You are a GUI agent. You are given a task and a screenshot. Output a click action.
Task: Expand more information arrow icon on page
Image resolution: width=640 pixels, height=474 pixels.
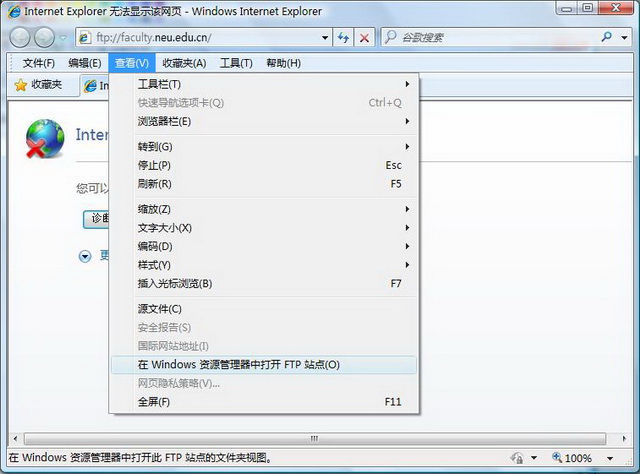(85, 256)
